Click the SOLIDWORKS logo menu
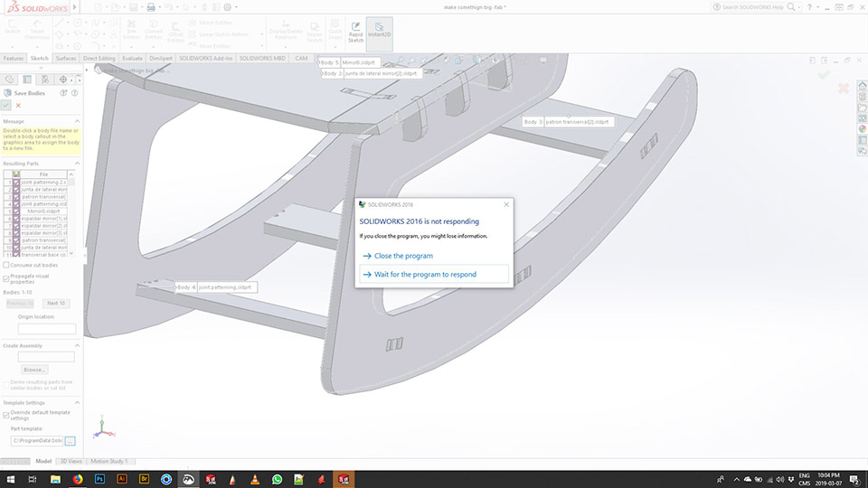 37,7
